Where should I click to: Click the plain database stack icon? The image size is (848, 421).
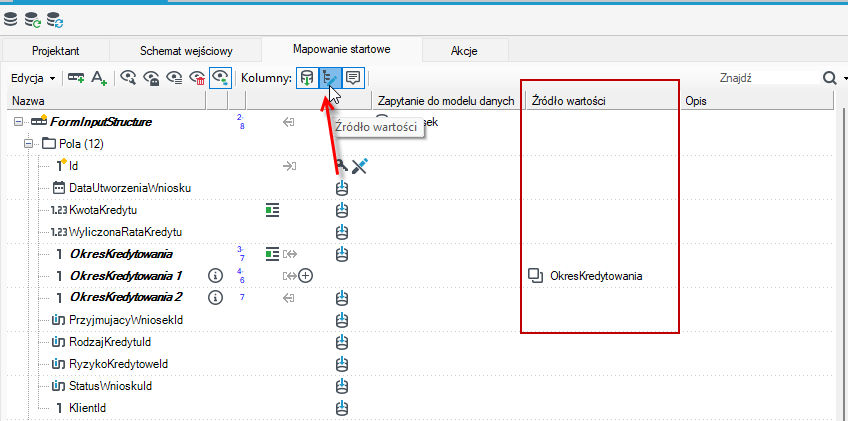10,21
